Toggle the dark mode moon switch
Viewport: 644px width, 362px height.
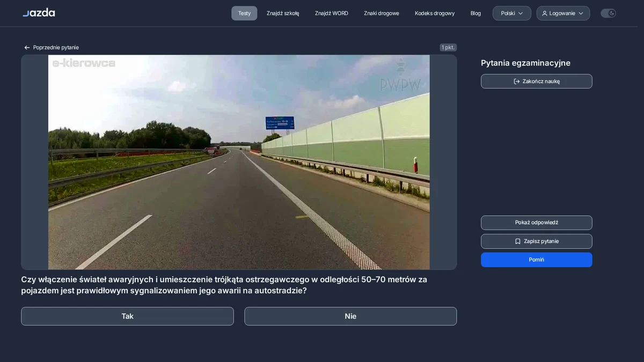tap(608, 13)
